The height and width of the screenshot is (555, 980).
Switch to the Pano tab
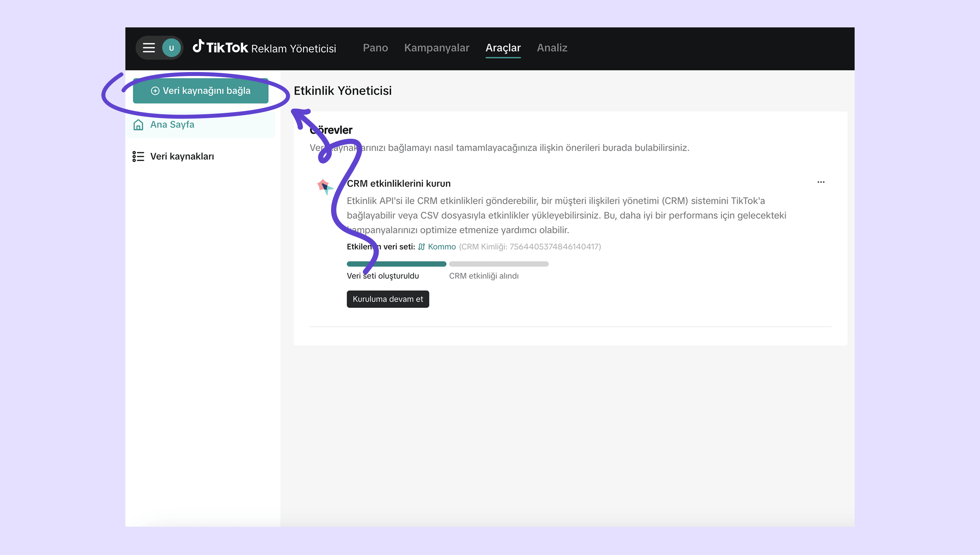pyautogui.click(x=375, y=48)
